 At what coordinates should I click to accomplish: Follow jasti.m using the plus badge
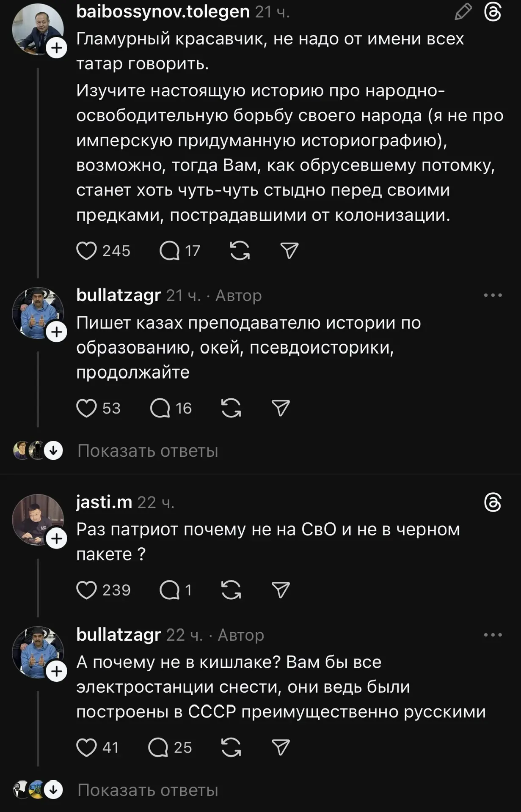pyautogui.click(x=57, y=539)
